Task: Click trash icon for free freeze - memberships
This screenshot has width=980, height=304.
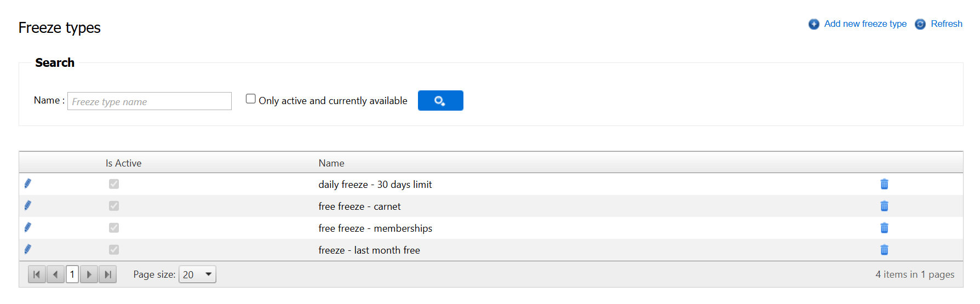Action: (884, 228)
